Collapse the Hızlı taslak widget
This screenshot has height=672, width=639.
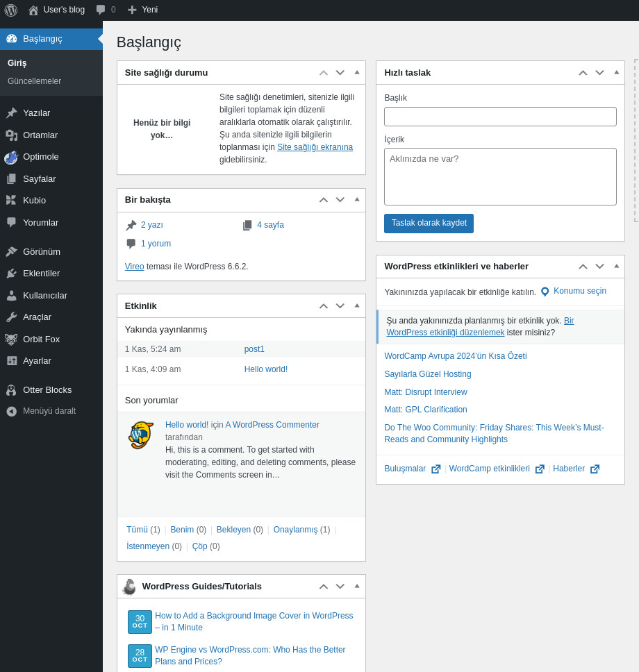pos(616,72)
